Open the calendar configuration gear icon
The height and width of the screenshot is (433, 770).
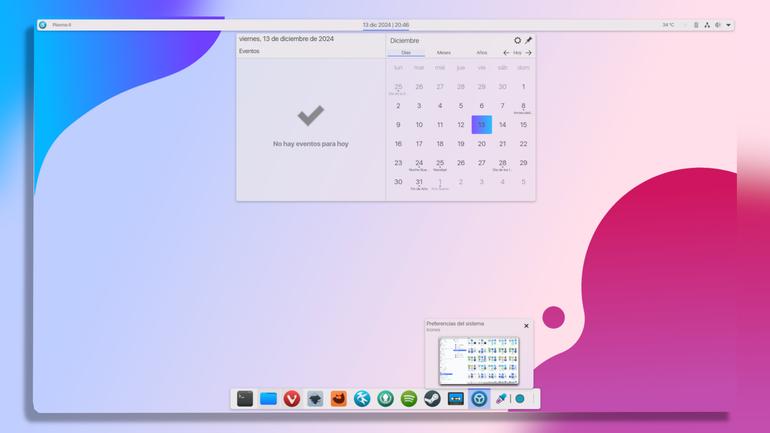(517, 40)
